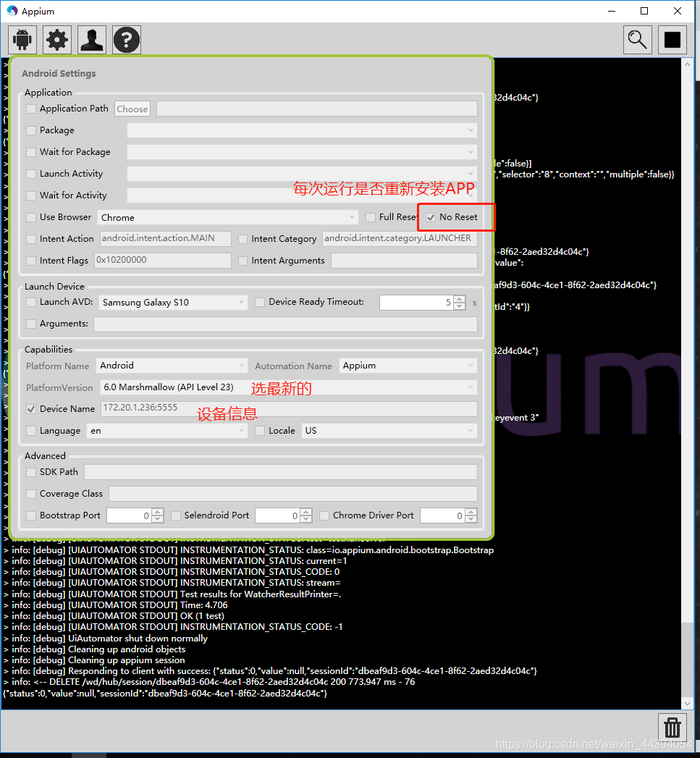Open Android Settings via the robot icon
Image resolution: width=700 pixels, height=758 pixels.
(x=22, y=40)
